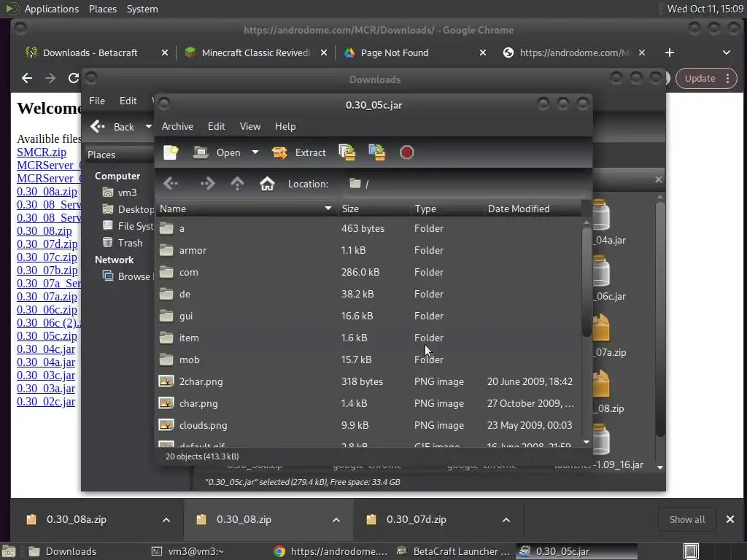Screen dimensions: 747x560
Task: Open the Back history dropdown arrow
Action: pyautogui.click(x=148, y=127)
